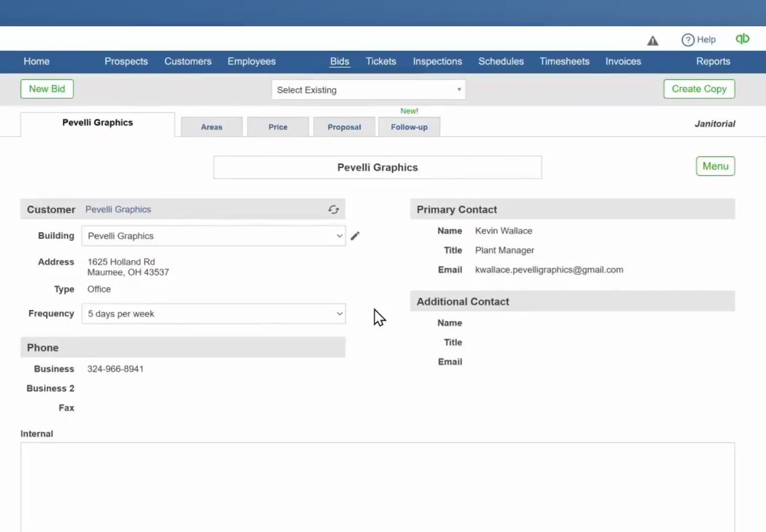Click the email kwallace.pevelligraphics@gmail.com

click(x=549, y=270)
